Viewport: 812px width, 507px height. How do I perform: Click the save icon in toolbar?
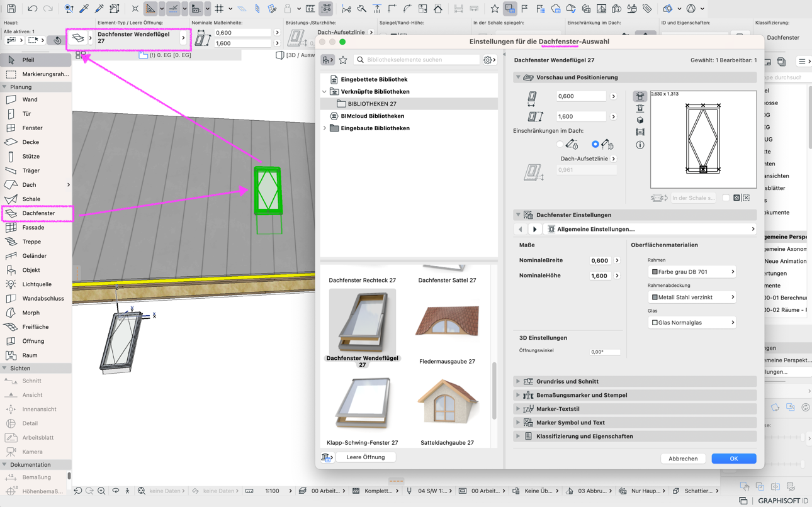pos(11,9)
